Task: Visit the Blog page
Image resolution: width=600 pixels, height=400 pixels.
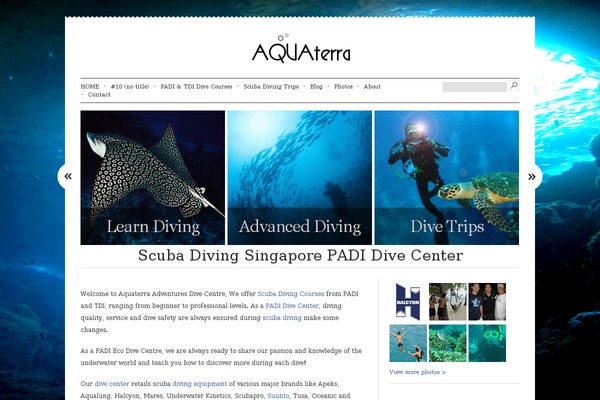Action: pyautogui.click(x=316, y=87)
